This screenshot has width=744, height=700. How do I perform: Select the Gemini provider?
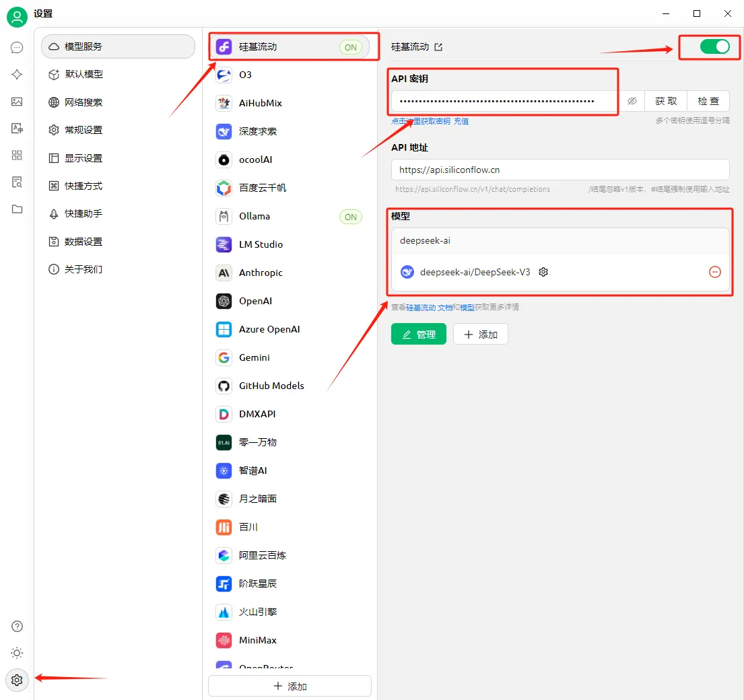tap(290, 357)
